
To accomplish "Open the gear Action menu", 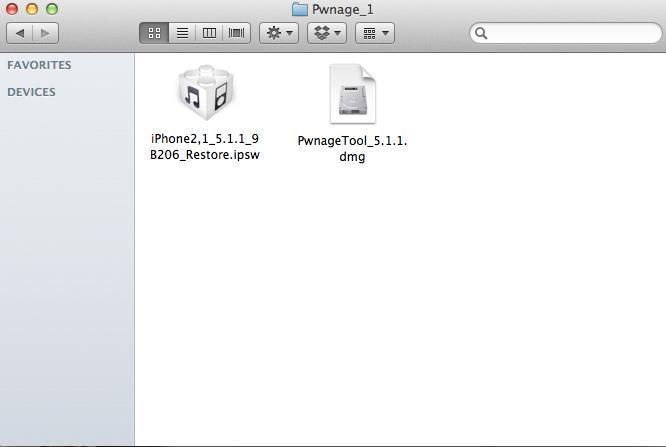I will pyautogui.click(x=279, y=33).
